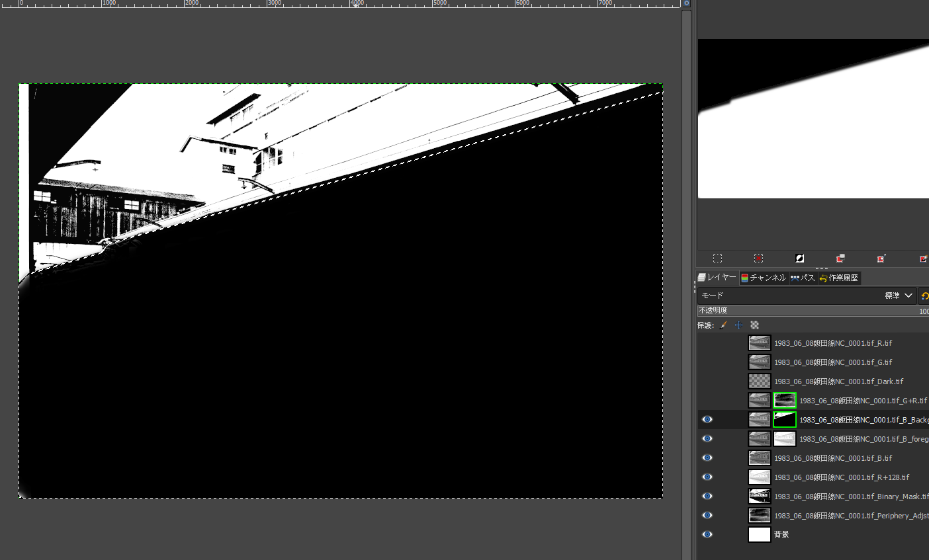Select the tif_B.tif layer name
929x560 pixels.
[x=833, y=458]
